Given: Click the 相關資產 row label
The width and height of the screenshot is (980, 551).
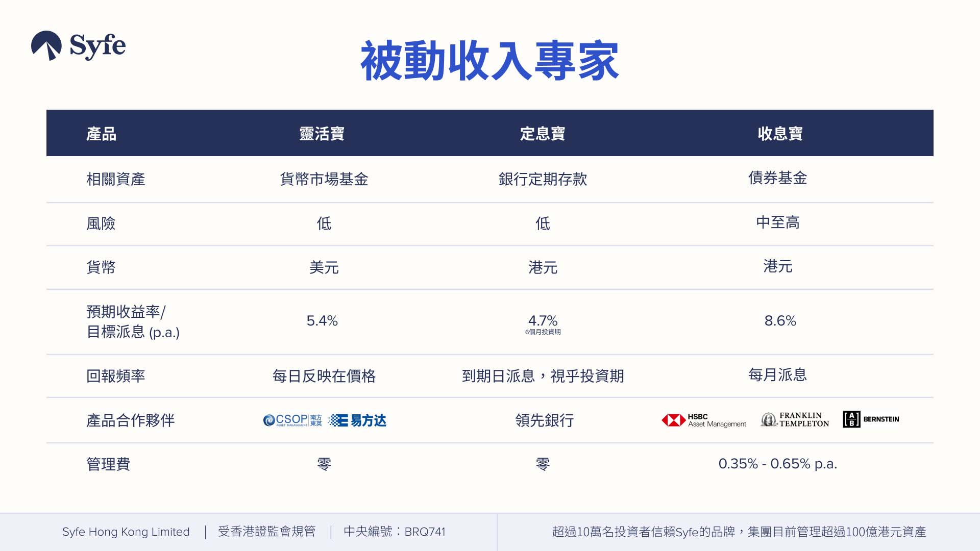Looking at the screenshot, I should [116, 180].
